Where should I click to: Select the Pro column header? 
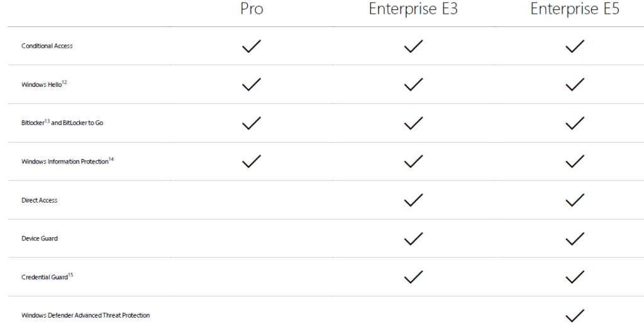pos(252,9)
